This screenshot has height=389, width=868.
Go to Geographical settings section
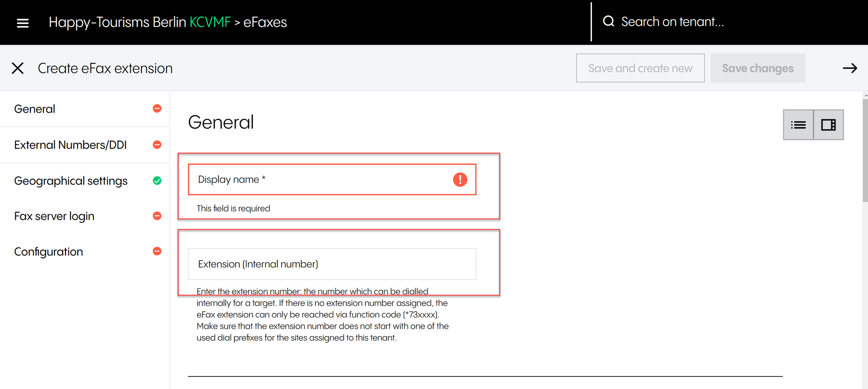tap(71, 181)
